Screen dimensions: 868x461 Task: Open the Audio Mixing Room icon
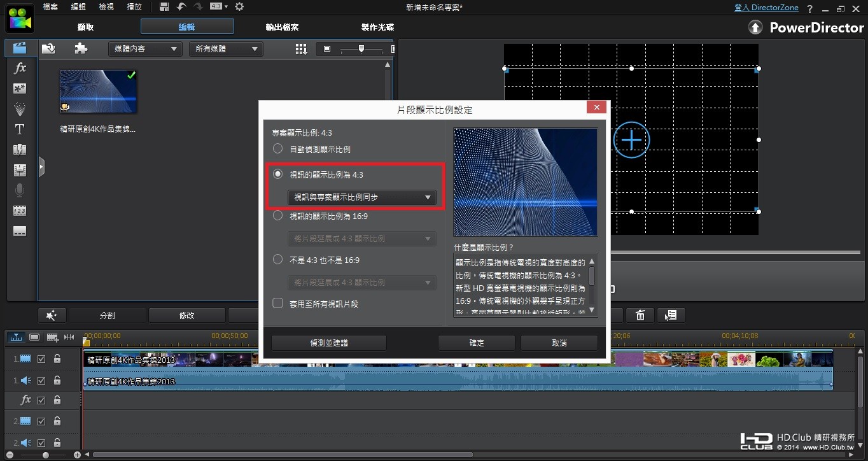click(x=20, y=170)
